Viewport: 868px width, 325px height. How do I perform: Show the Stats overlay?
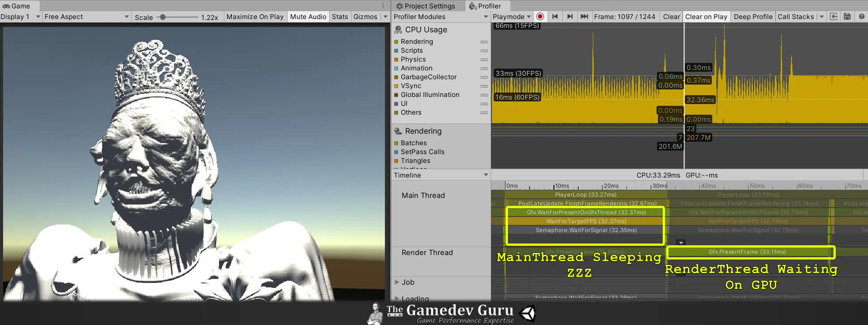(x=340, y=16)
